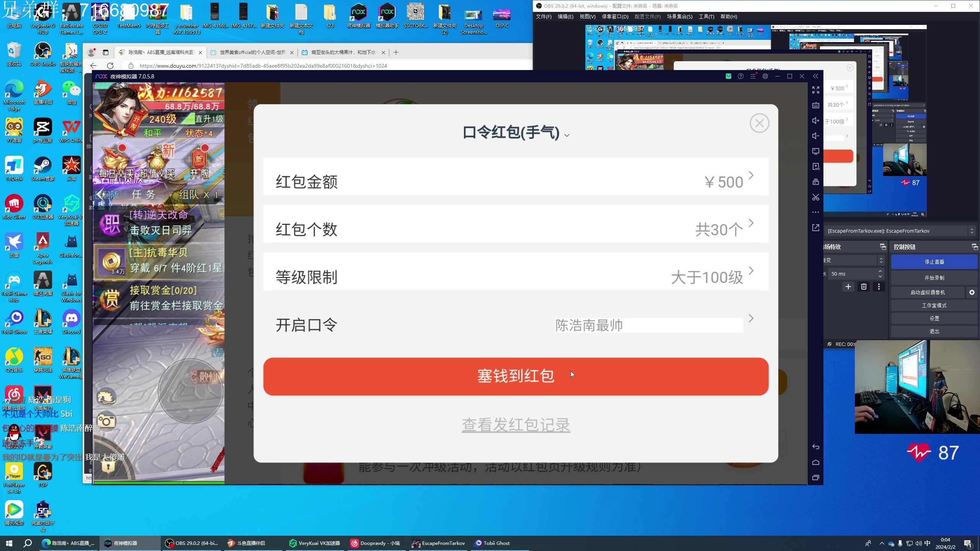The width and height of the screenshot is (980, 551).
Task: Click OBS 启动虚拟摄像机 button
Action: click(928, 292)
